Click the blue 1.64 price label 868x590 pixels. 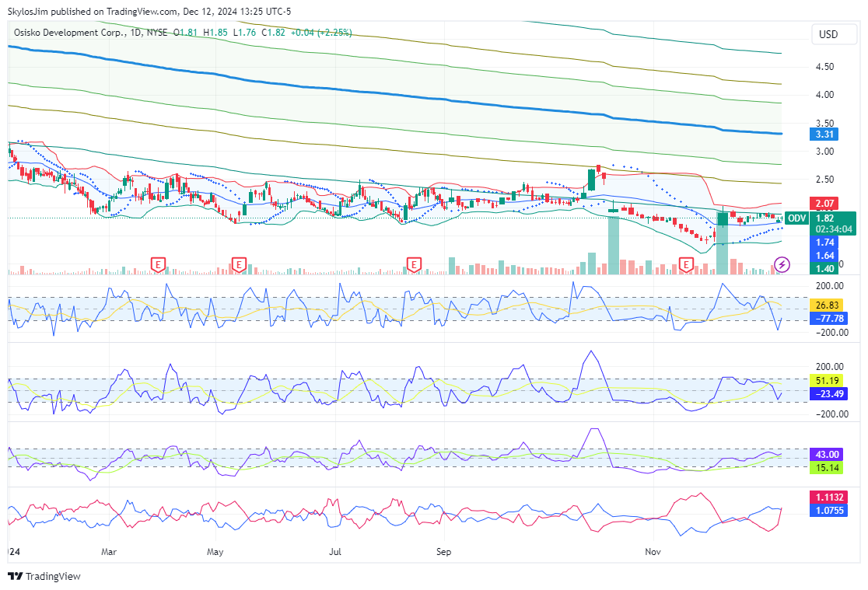[824, 256]
